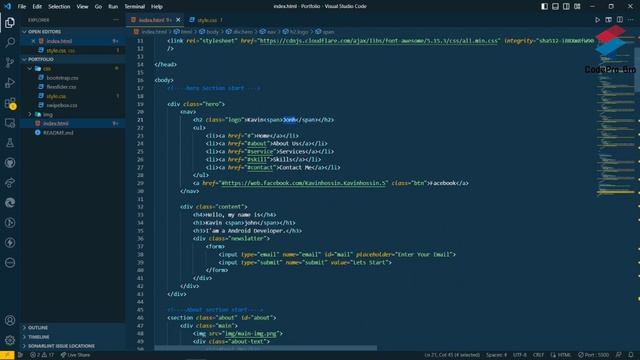Open the Edit menu
Screen dimensions: 640x360
(x=37, y=7)
